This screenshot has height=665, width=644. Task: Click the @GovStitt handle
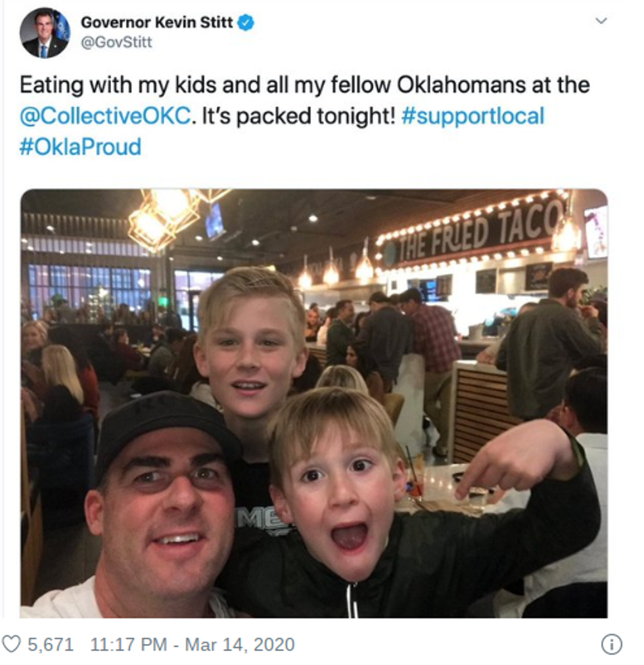tap(116, 43)
